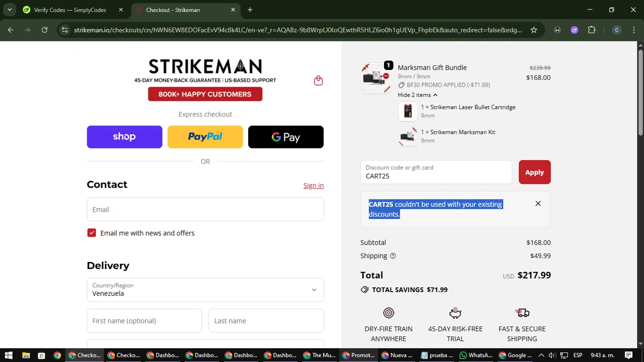
Task: Open the shopping bag cart icon
Action: click(x=318, y=81)
